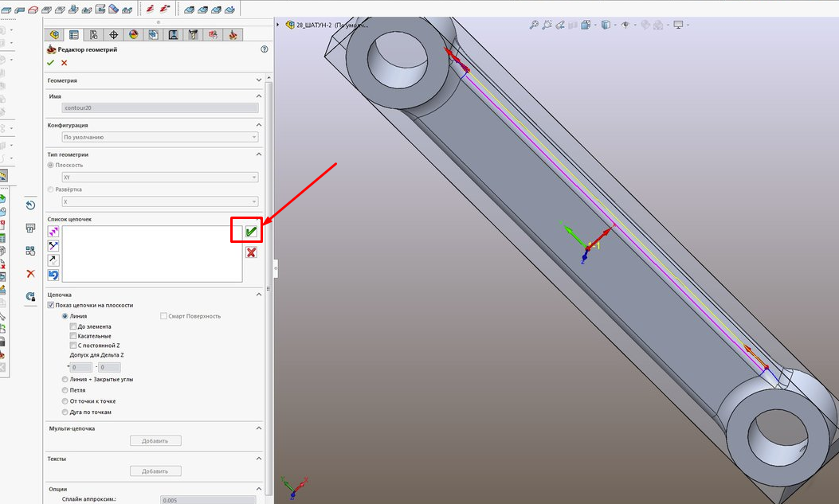
Task: Collapse the 'Имя' section
Action: 259,96
